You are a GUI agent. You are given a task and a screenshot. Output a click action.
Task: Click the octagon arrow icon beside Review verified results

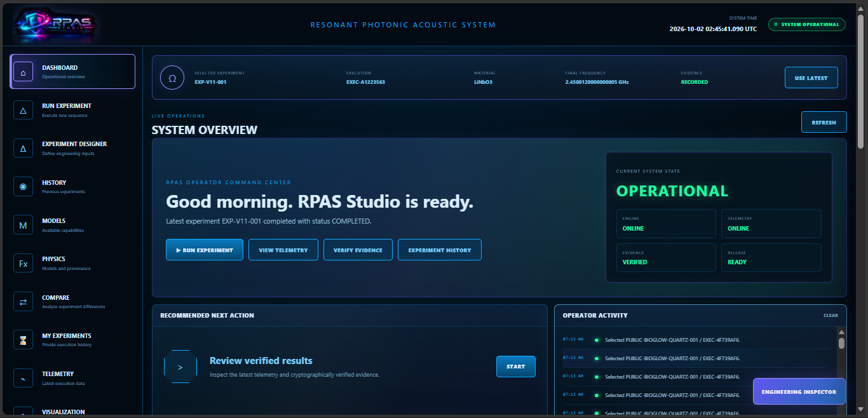(180, 367)
